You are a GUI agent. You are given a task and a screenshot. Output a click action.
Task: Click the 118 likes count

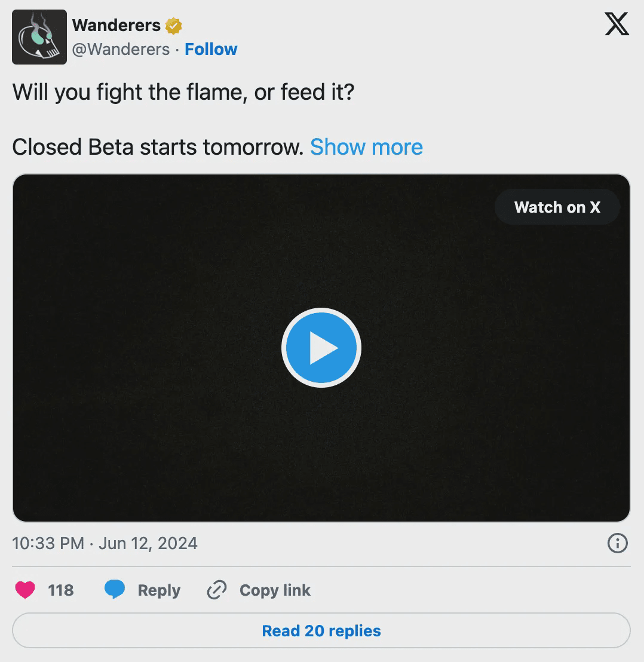pyautogui.click(x=61, y=590)
